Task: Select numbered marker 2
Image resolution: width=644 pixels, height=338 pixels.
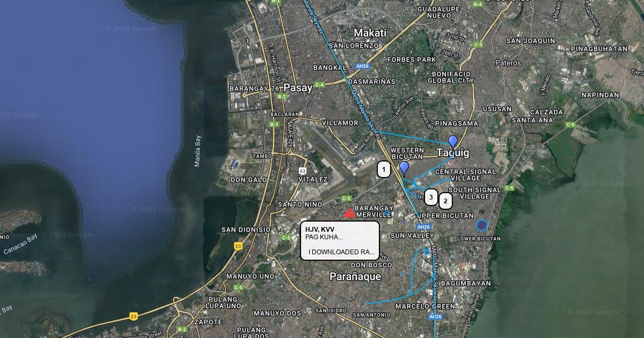Action: pos(445,201)
